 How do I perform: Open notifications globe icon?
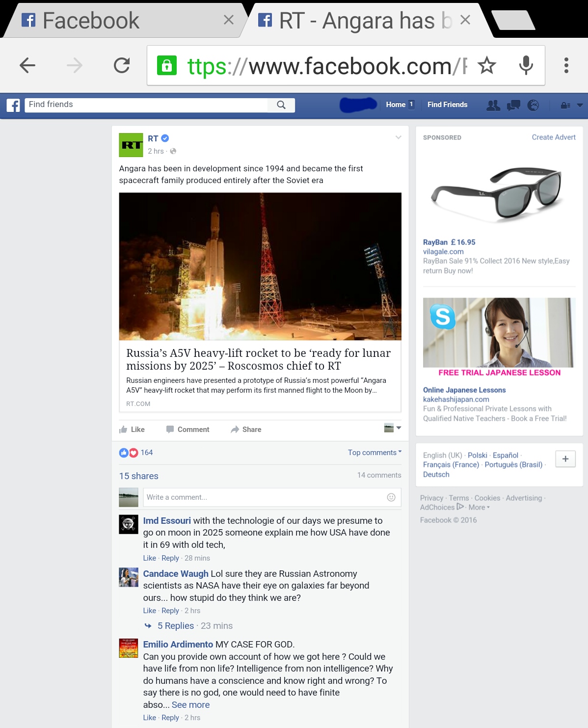coord(533,105)
